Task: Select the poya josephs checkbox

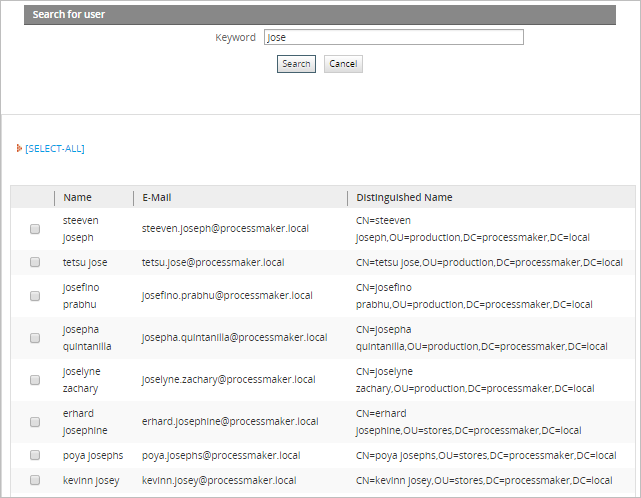Action: click(35, 455)
